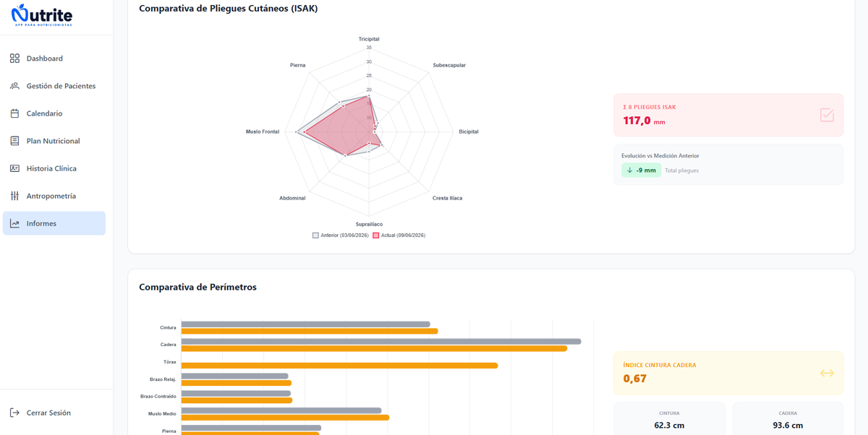Click the 93.6 cm cadera value
868x435 pixels.
pyautogui.click(x=788, y=425)
